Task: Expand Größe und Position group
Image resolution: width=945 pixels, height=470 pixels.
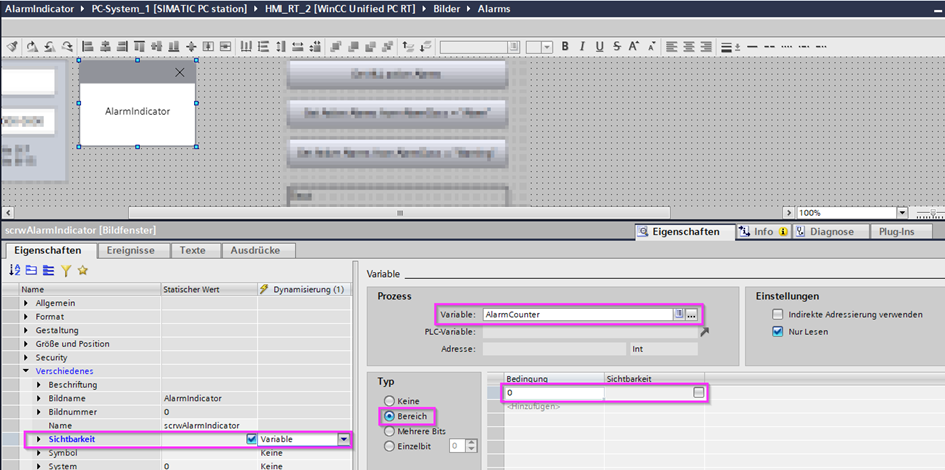Action: click(x=26, y=344)
